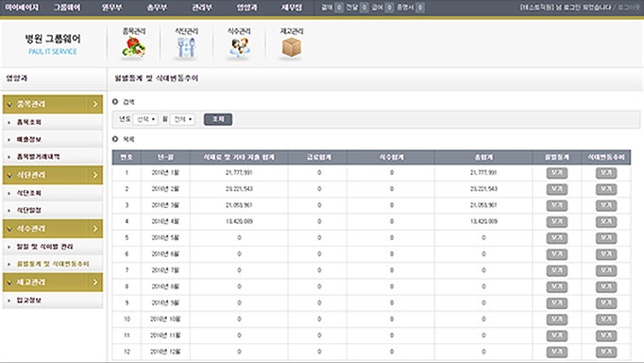The image size is (644, 363).
Task: Click 월별통계 보기 button in row 9
Action: click(x=557, y=303)
